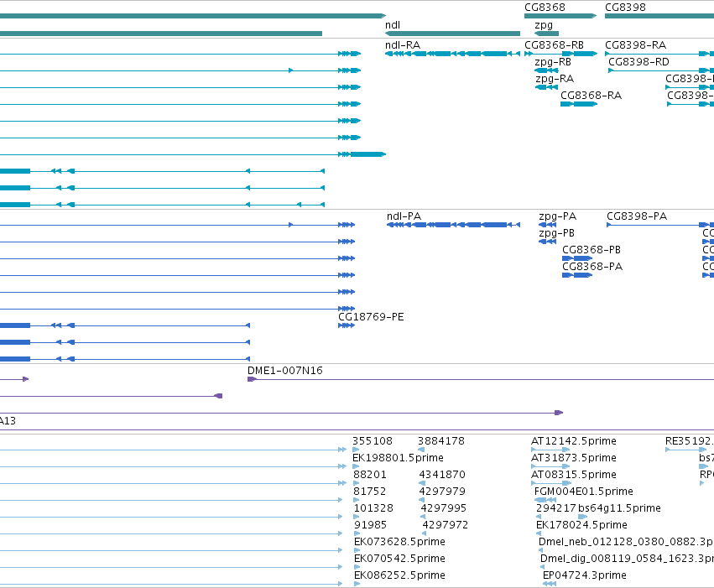The width and height of the screenshot is (714, 588).
Task: Select the EK073628.5prime EST label
Action: click(x=400, y=542)
